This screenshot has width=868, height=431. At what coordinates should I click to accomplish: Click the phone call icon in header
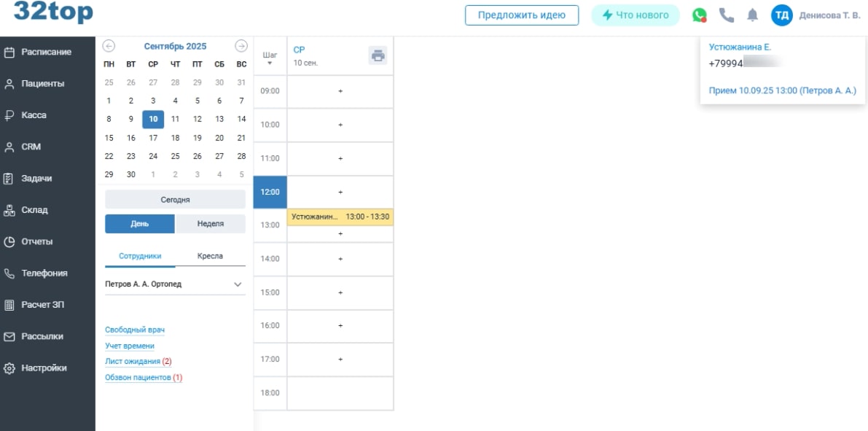tap(726, 15)
